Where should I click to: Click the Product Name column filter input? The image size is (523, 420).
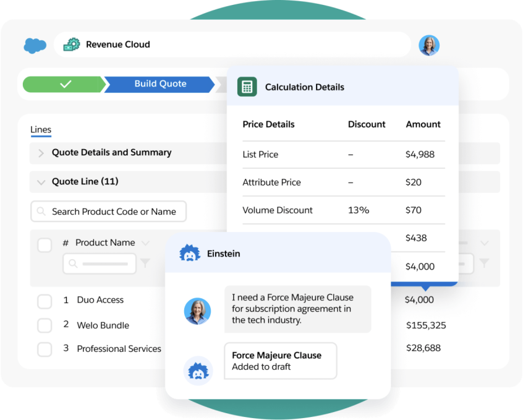click(x=100, y=264)
